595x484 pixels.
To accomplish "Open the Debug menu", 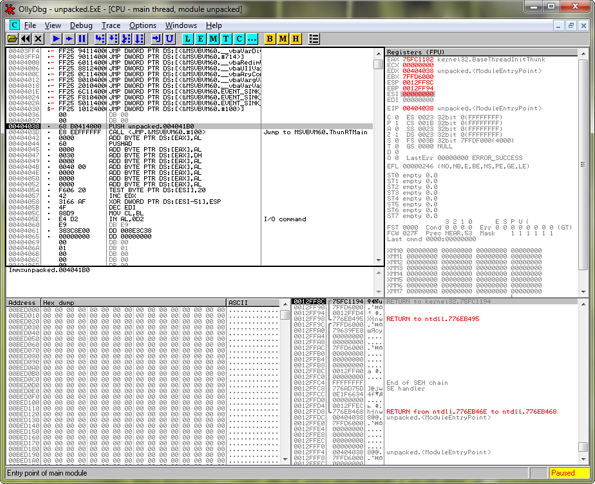I will (x=81, y=25).
